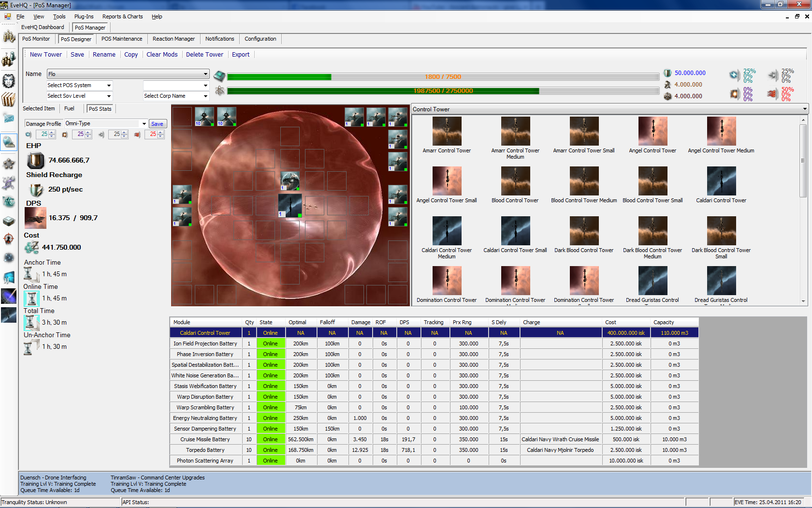Select top-left missile battery slot marked 10

204,117
